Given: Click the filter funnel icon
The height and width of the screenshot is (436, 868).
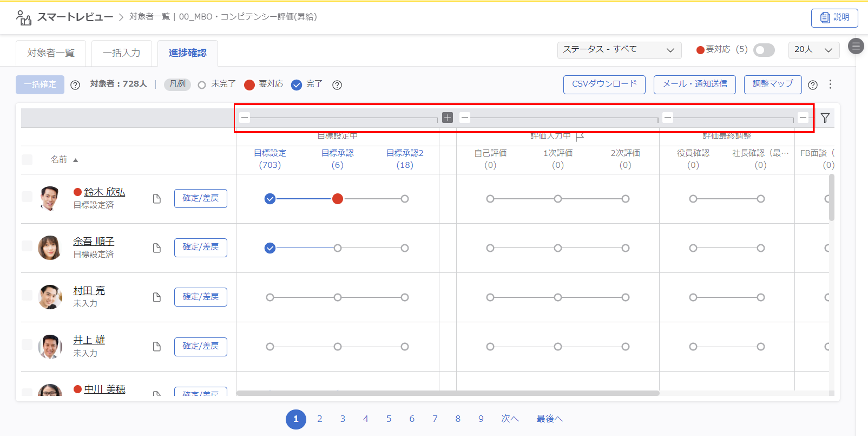Looking at the screenshot, I should tap(825, 118).
